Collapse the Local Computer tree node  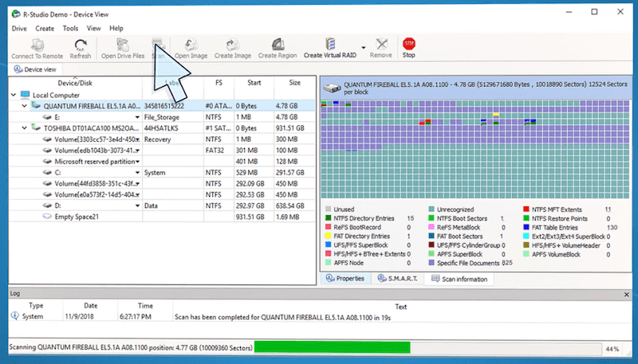coord(6,95)
